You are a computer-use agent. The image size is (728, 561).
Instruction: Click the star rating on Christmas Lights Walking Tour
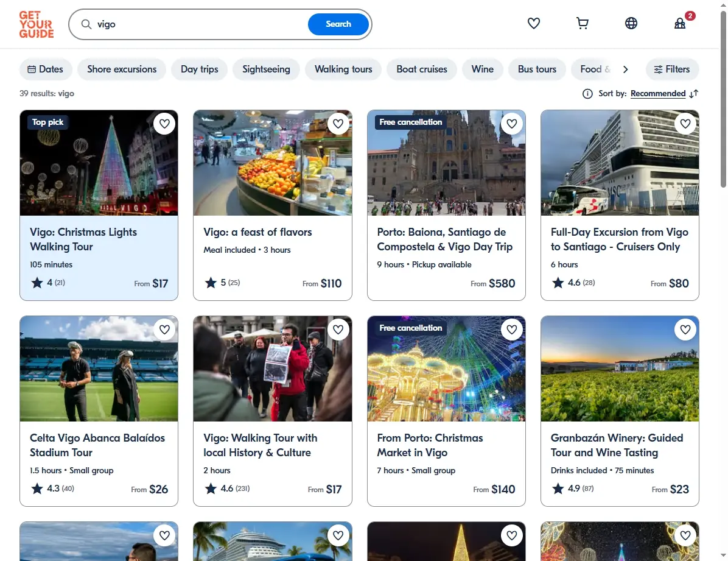[x=48, y=283]
